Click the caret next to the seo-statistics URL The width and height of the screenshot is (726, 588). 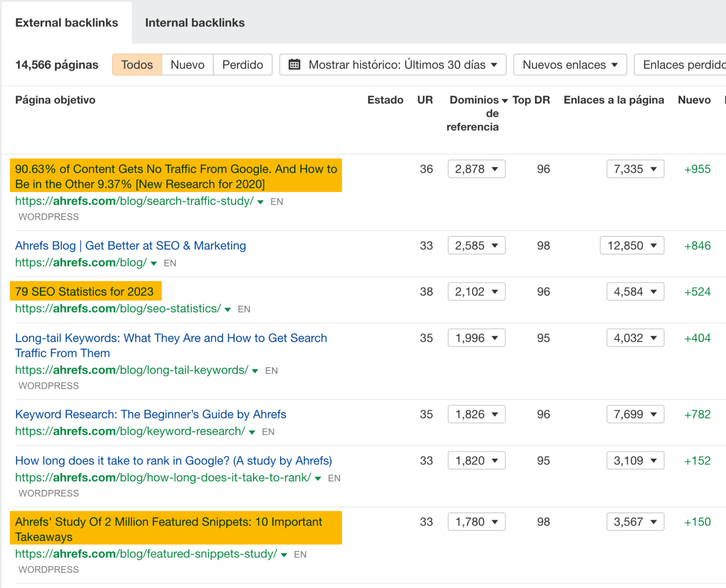point(228,309)
